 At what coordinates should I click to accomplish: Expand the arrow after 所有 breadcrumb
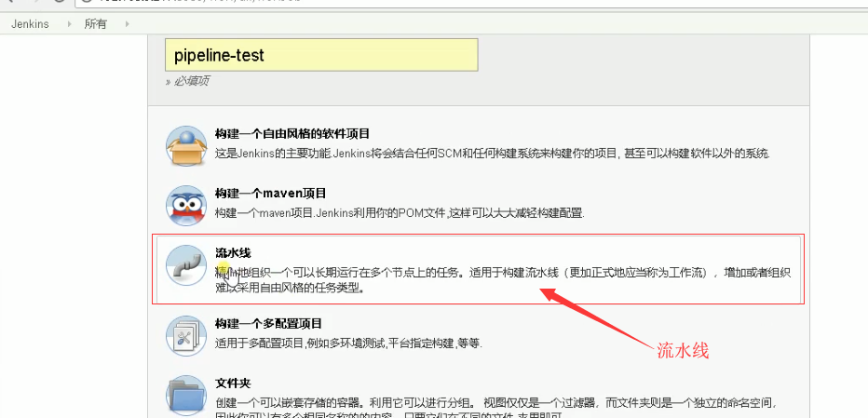(x=128, y=24)
